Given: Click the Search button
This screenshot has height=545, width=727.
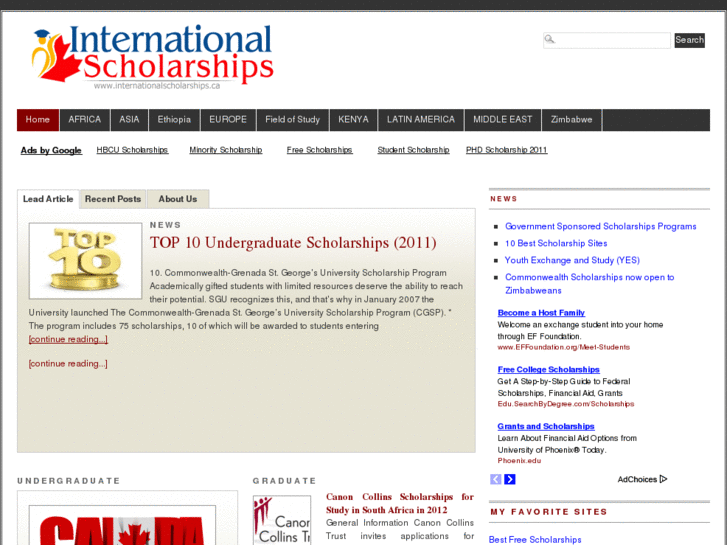Looking at the screenshot, I should pyautogui.click(x=689, y=40).
